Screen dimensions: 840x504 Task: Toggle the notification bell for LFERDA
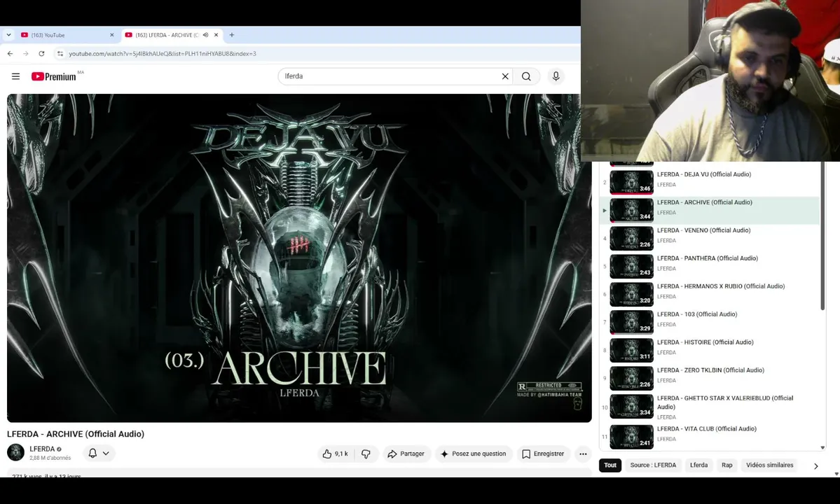[x=92, y=453]
